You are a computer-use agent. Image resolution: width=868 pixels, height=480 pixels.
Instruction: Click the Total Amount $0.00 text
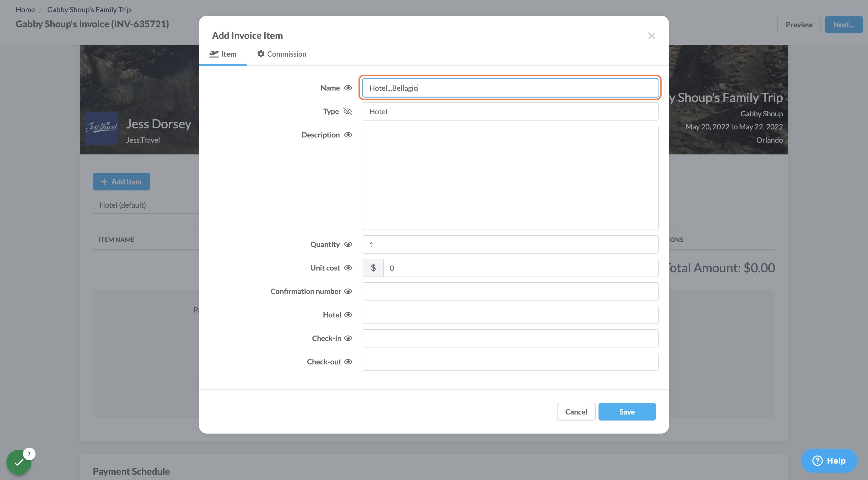click(722, 268)
